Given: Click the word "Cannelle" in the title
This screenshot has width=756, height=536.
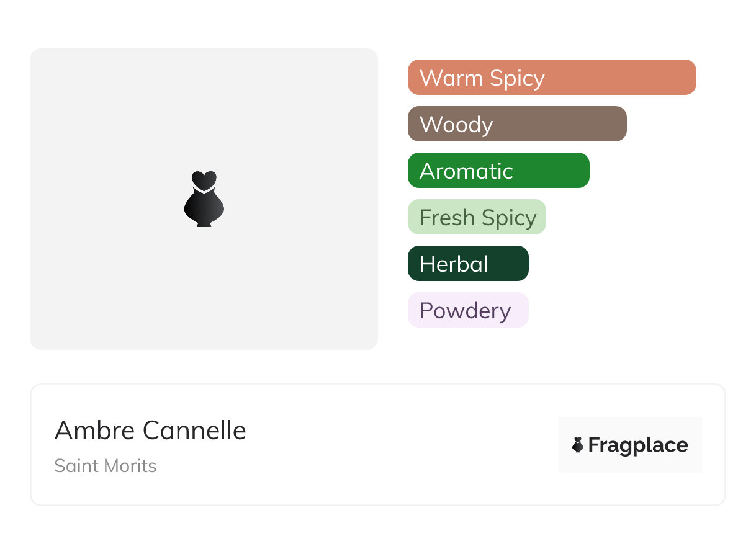Looking at the screenshot, I should click(194, 431).
